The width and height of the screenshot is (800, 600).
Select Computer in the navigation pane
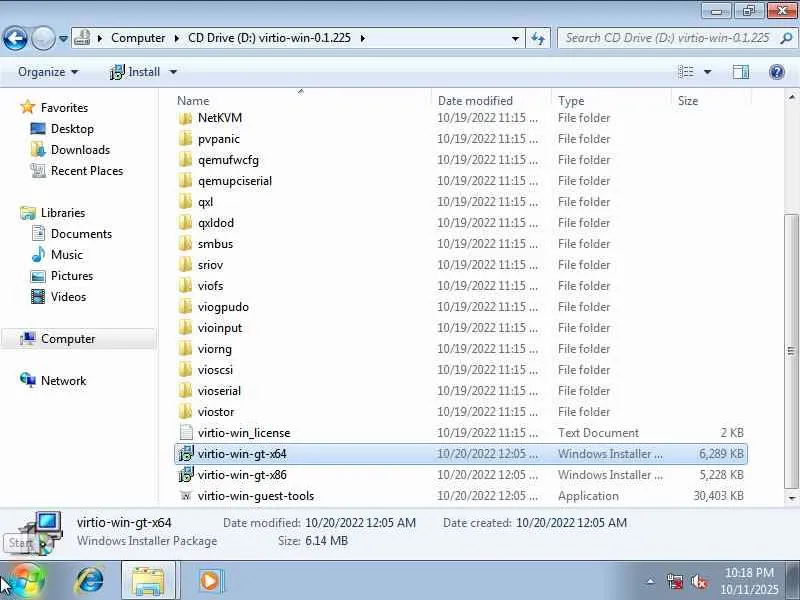coord(68,339)
